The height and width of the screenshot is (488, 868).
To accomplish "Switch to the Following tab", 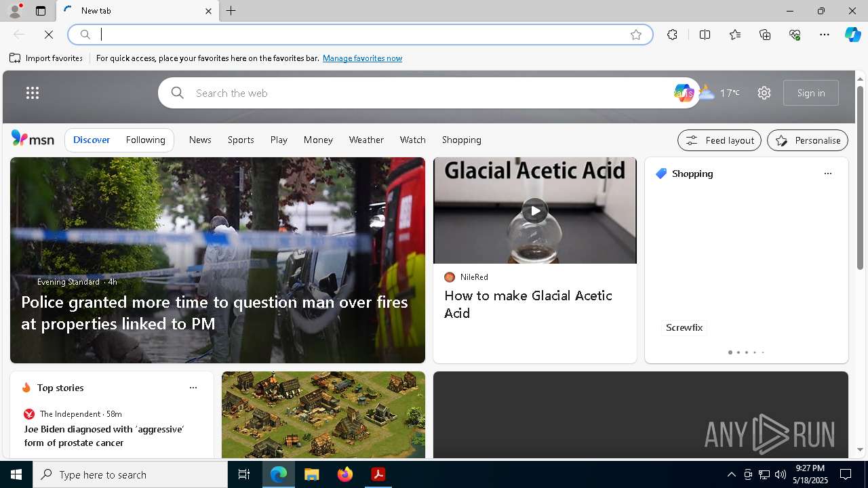I will [145, 140].
